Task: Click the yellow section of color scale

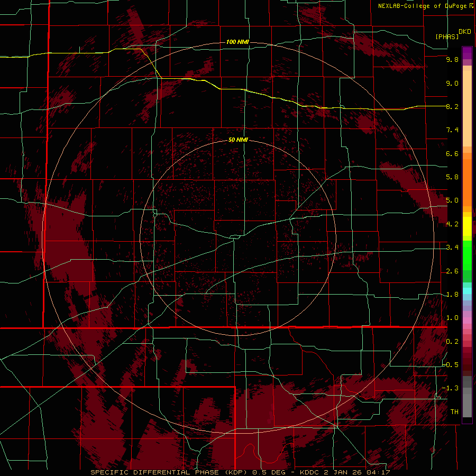Action: pos(467,226)
